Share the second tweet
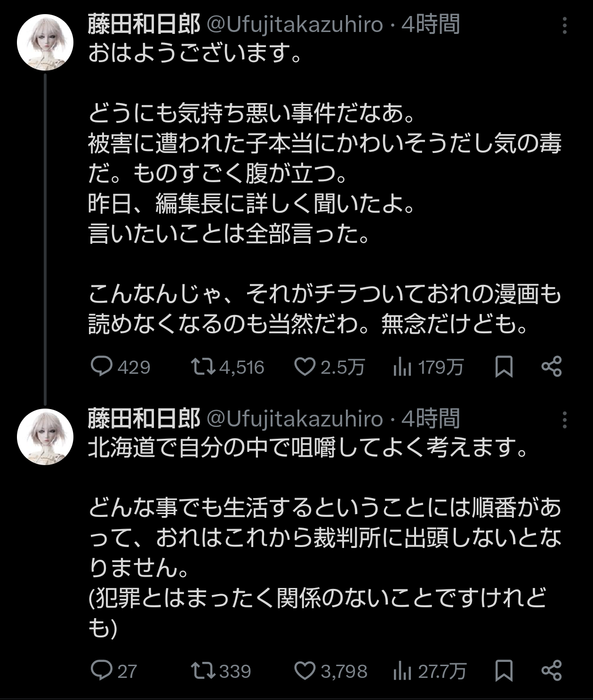The image size is (593, 700). 552,670
